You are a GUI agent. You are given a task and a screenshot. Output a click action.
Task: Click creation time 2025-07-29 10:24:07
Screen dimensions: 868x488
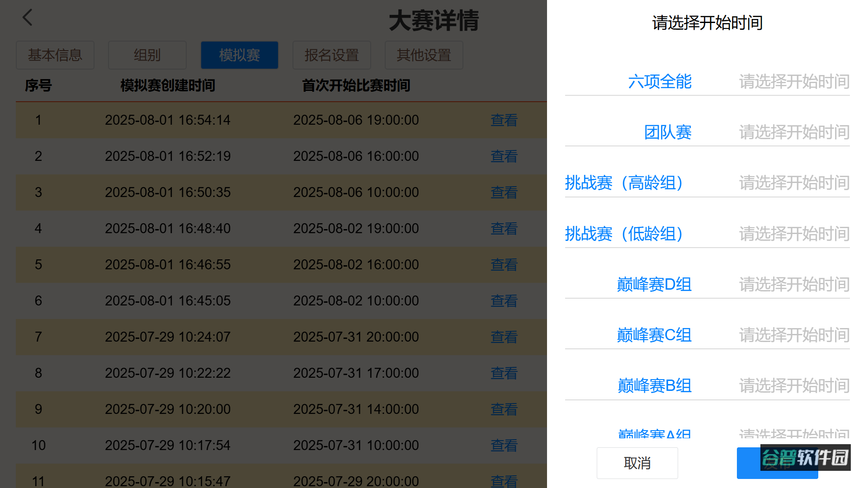tap(168, 337)
